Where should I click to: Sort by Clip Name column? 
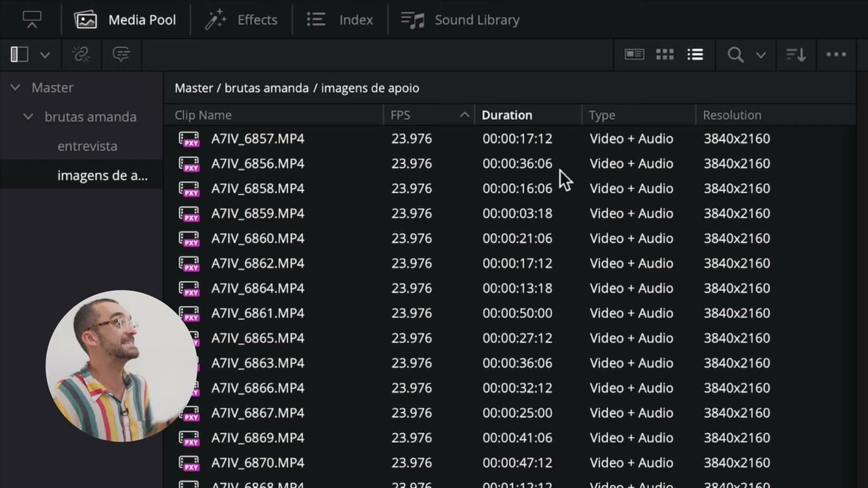(x=203, y=115)
